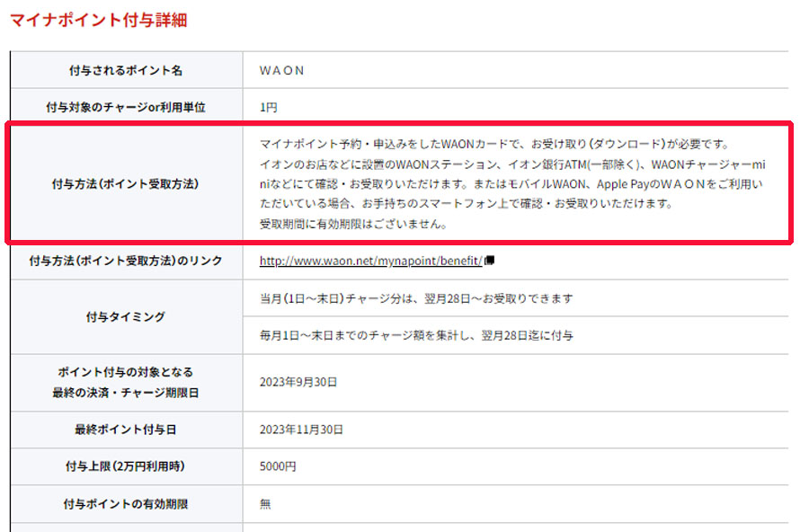Select the 付与対象のチャージor利用単位 label
The height and width of the screenshot is (532, 809).
(126, 107)
